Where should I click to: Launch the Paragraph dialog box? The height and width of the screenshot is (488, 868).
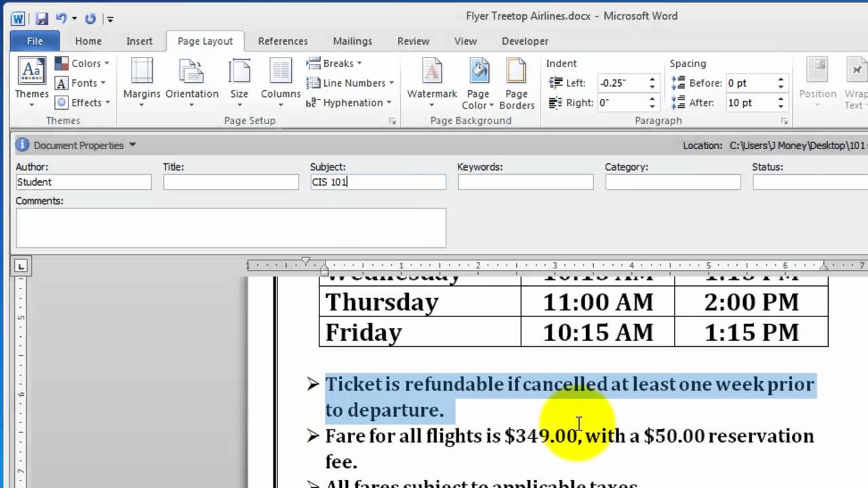[785, 121]
